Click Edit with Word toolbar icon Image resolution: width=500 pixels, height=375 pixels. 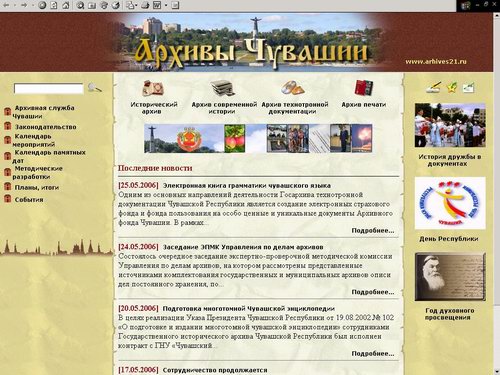[157, 5]
